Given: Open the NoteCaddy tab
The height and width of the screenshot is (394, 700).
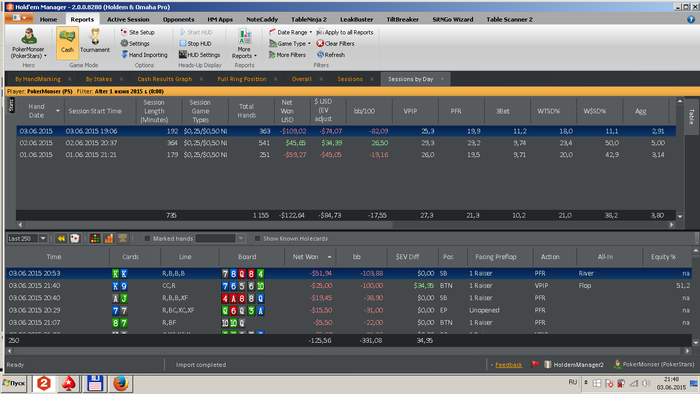Looking at the screenshot, I should 262,19.
